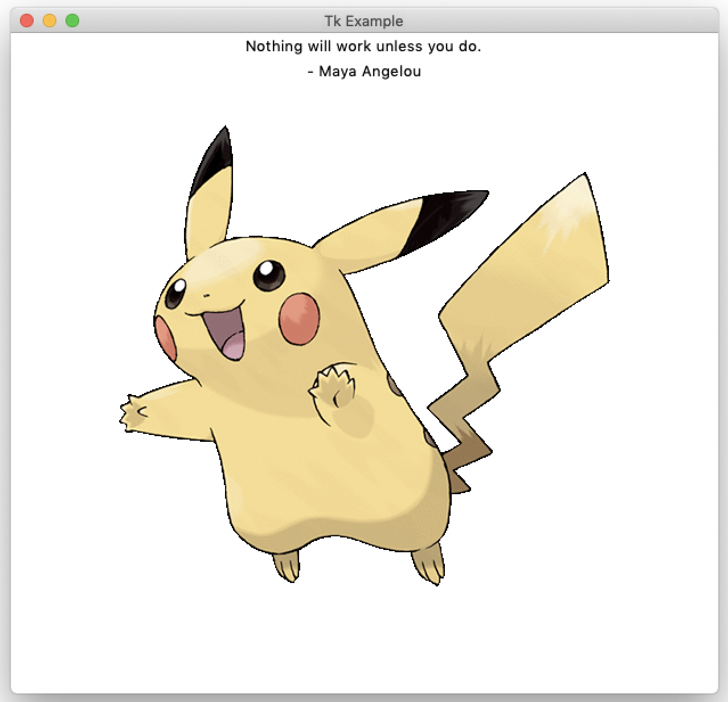Image resolution: width=728 pixels, height=702 pixels.
Task: Click the Pikachu image
Action: [364, 355]
